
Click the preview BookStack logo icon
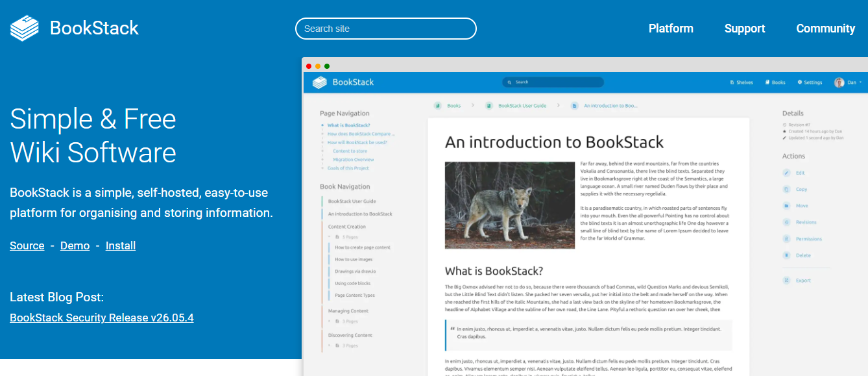[x=319, y=82]
